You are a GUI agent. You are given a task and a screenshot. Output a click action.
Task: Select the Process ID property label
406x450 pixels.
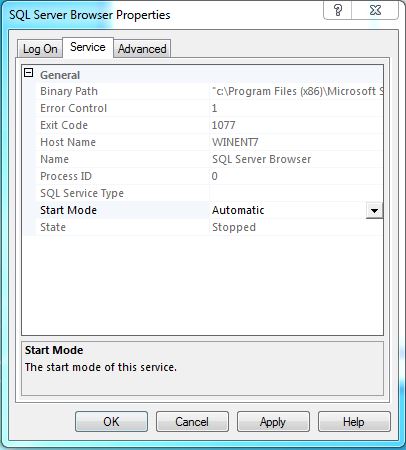point(66,176)
